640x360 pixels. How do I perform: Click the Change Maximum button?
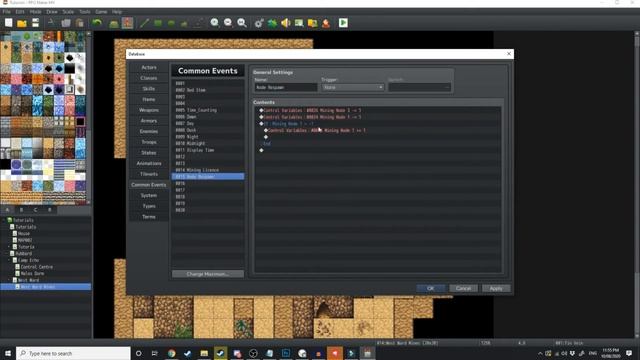pyautogui.click(x=208, y=274)
